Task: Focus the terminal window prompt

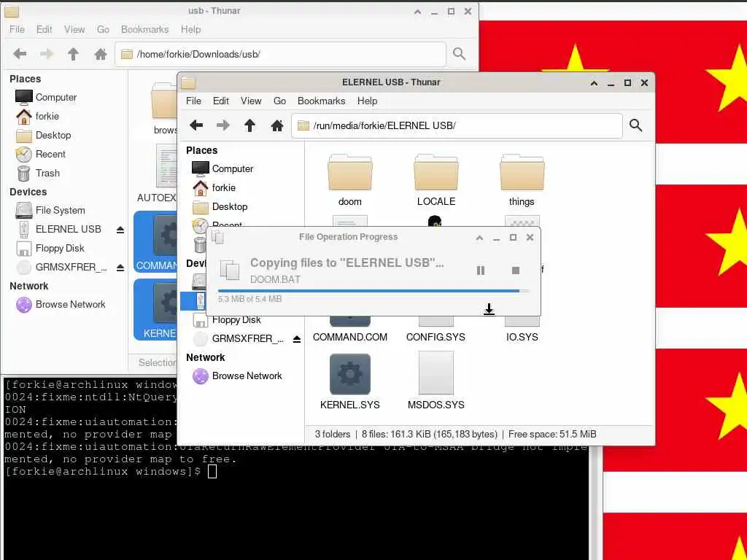Action: 212,472
